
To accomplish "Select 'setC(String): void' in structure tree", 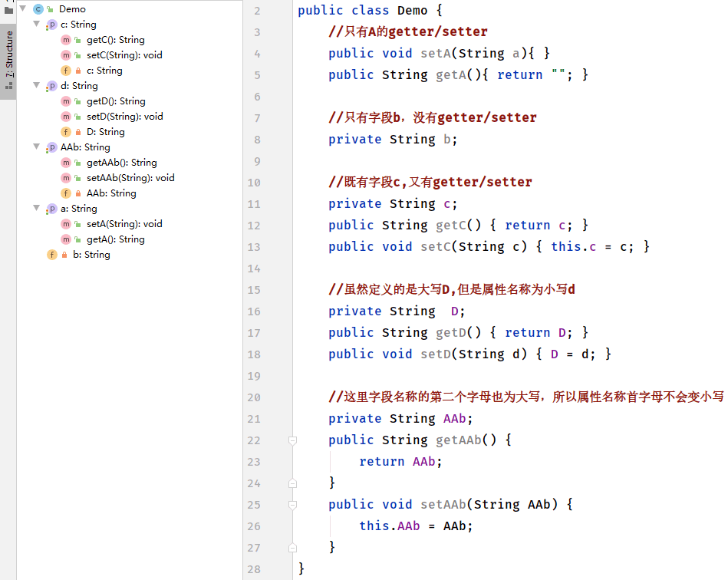I will coord(124,55).
